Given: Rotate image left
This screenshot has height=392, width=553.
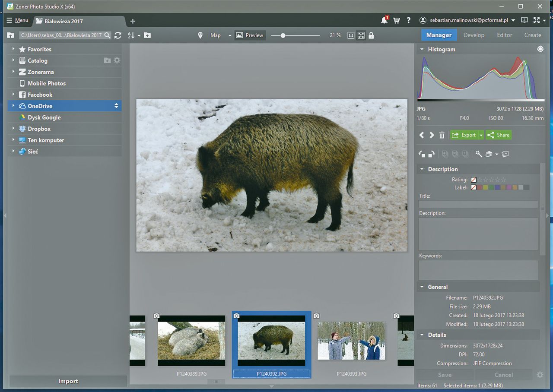Looking at the screenshot, I should (x=423, y=154).
